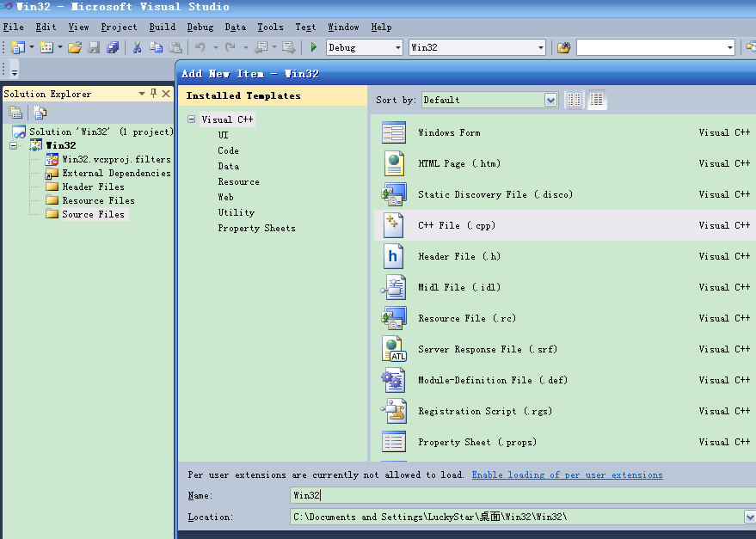Select the C++ File (.cpp) template
The height and width of the screenshot is (539, 756).
tap(565, 225)
